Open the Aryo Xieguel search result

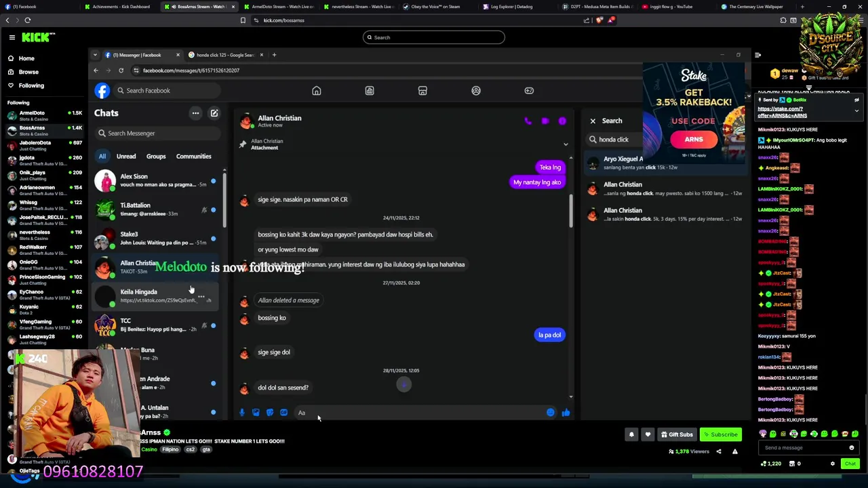pyautogui.click(x=665, y=163)
